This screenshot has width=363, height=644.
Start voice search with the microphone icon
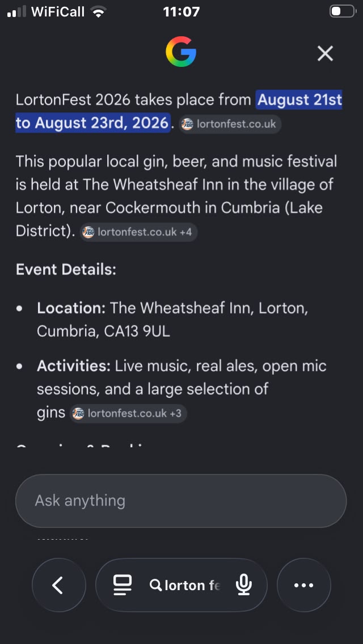pyautogui.click(x=244, y=585)
